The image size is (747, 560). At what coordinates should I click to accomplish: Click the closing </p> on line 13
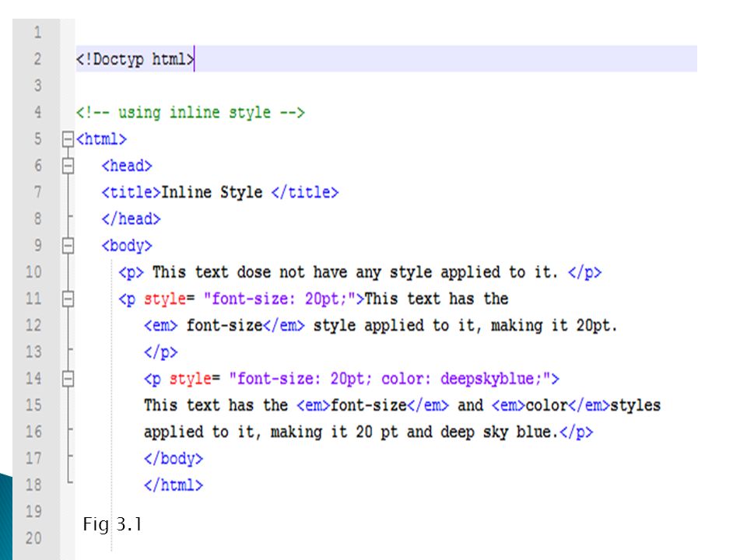pos(160,352)
